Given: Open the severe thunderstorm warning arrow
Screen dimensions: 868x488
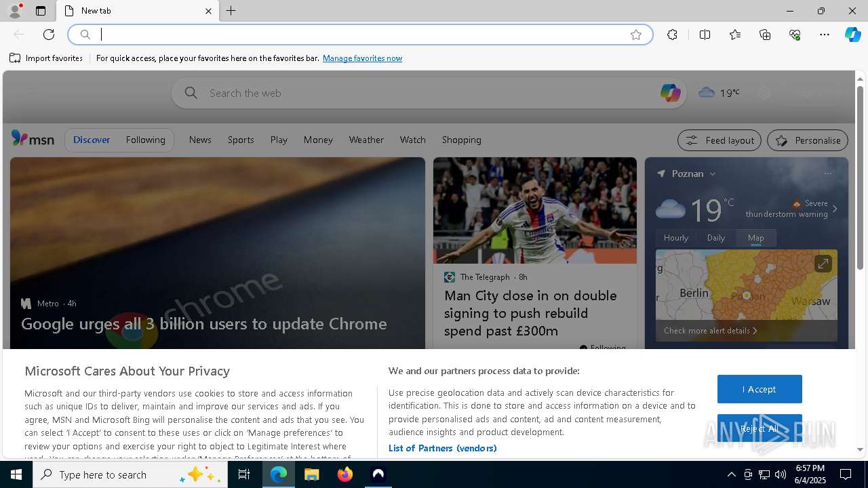Looking at the screenshot, I should pyautogui.click(x=835, y=209).
